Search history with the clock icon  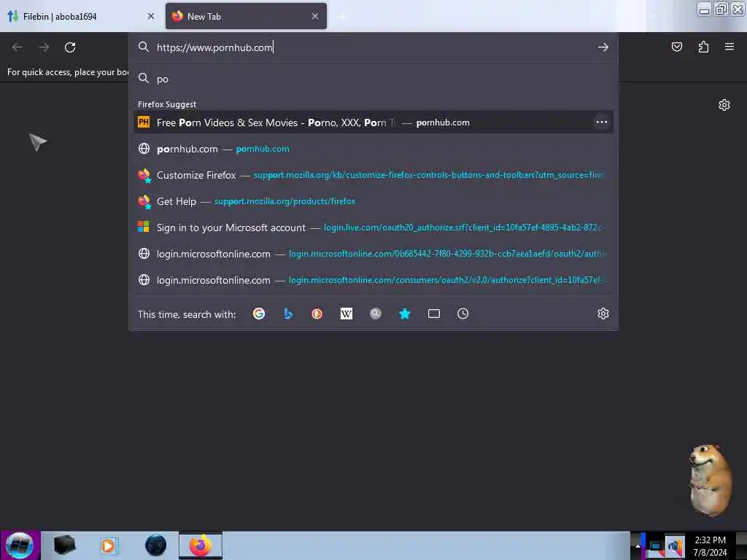(463, 314)
